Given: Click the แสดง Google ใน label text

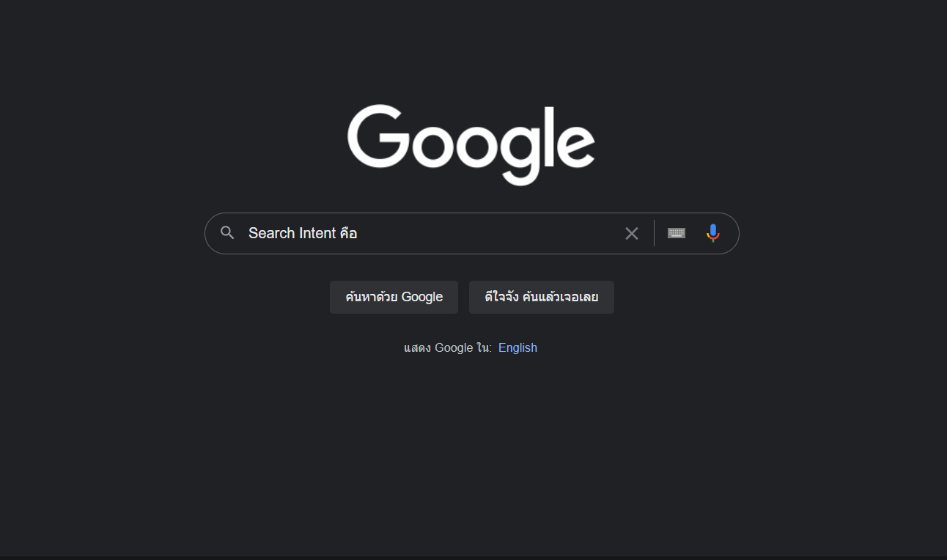Looking at the screenshot, I should click(x=448, y=347).
